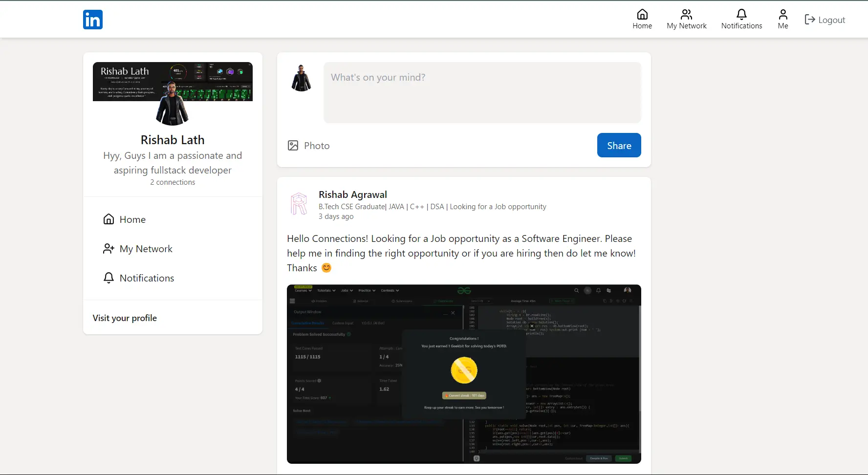Open Visit your profile
This screenshot has height=475, width=868.
click(125, 318)
